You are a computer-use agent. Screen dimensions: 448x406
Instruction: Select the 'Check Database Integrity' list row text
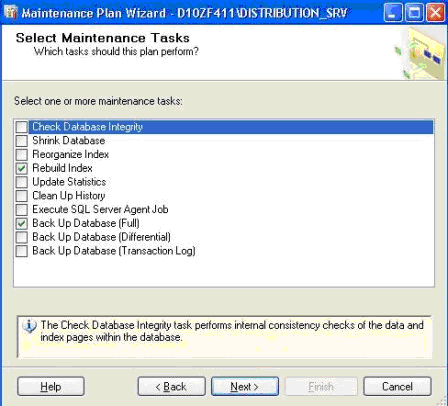[x=87, y=127]
